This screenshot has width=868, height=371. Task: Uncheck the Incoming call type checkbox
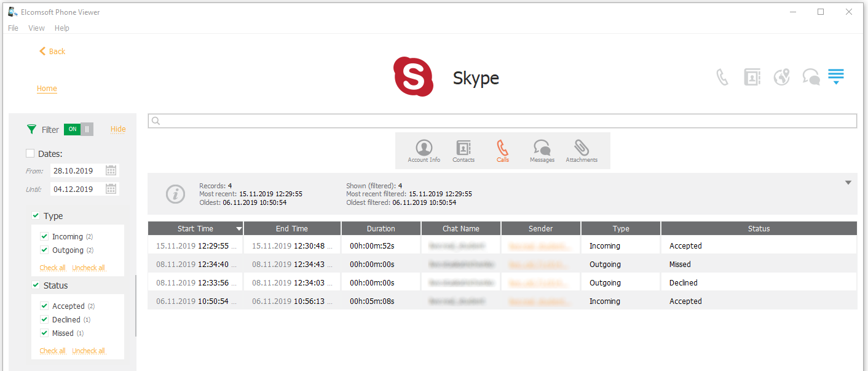(44, 237)
